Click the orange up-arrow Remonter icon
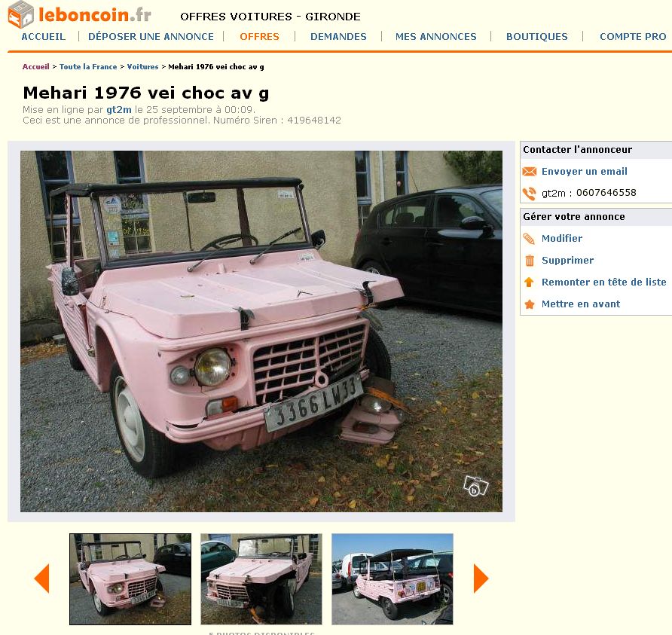Image resolution: width=672 pixels, height=635 pixels. point(529,282)
